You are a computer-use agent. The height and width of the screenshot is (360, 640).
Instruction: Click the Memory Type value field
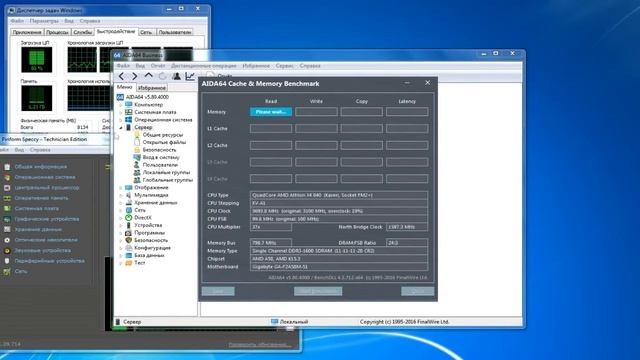pyautogui.click(x=339, y=251)
